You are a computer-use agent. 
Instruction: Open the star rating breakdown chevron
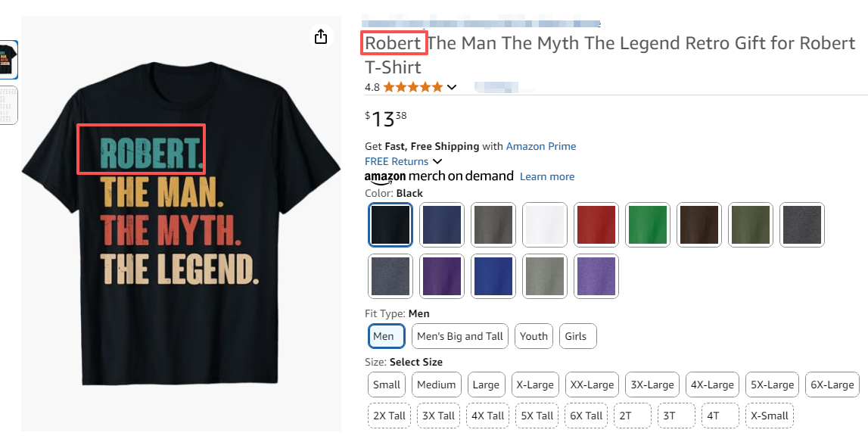452,87
